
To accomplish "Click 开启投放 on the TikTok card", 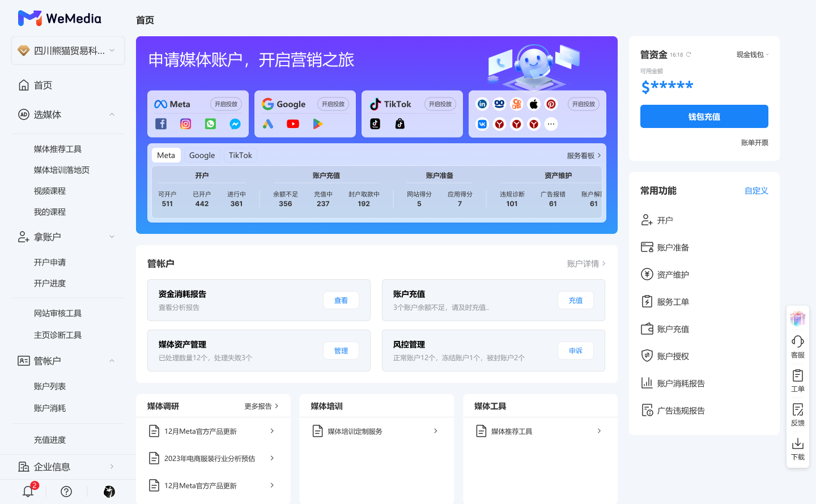I will [440, 104].
